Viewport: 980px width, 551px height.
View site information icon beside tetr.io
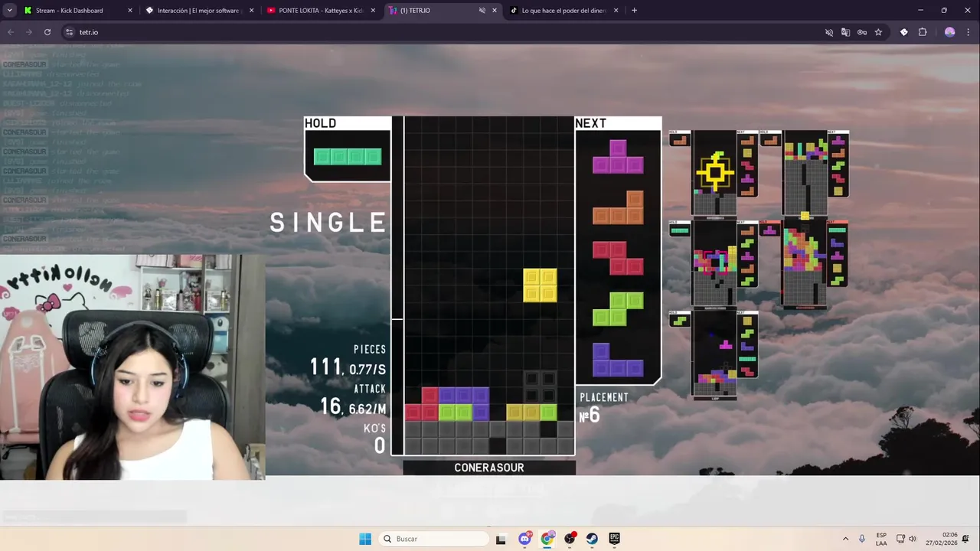(x=69, y=32)
